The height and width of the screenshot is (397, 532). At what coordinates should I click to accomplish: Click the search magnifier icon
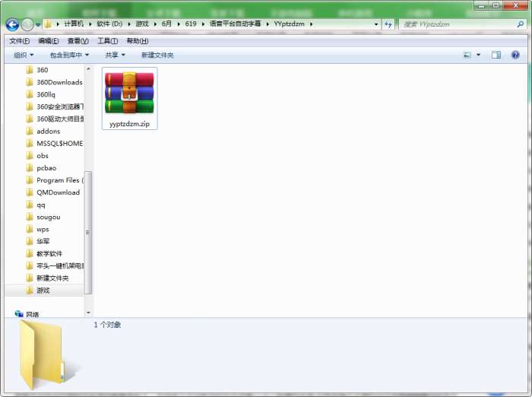(521, 24)
